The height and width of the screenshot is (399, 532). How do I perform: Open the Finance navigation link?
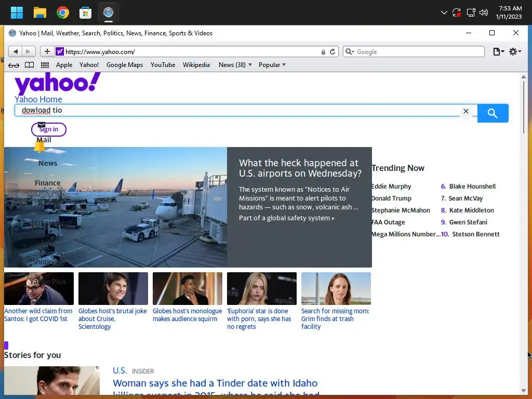(x=47, y=183)
